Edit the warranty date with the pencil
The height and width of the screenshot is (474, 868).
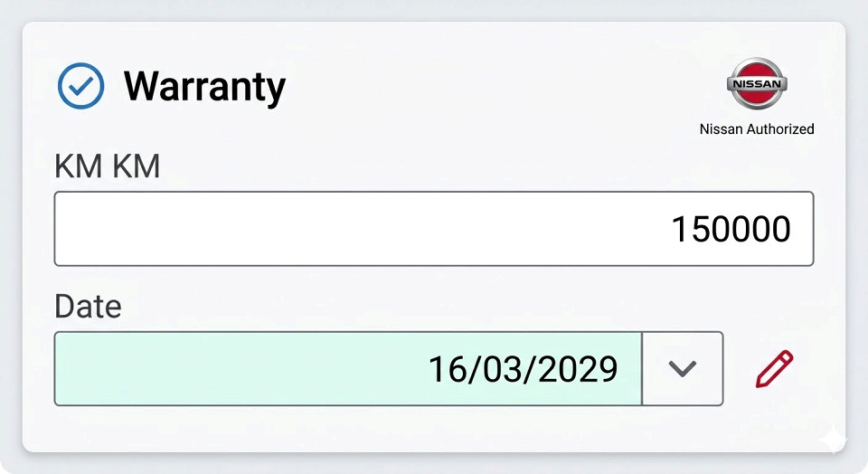[775, 369]
